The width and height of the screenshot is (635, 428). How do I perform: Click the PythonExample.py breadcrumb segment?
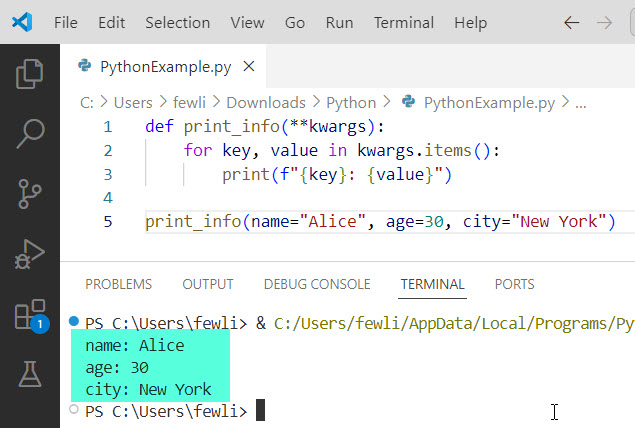click(x=489, y=103)
